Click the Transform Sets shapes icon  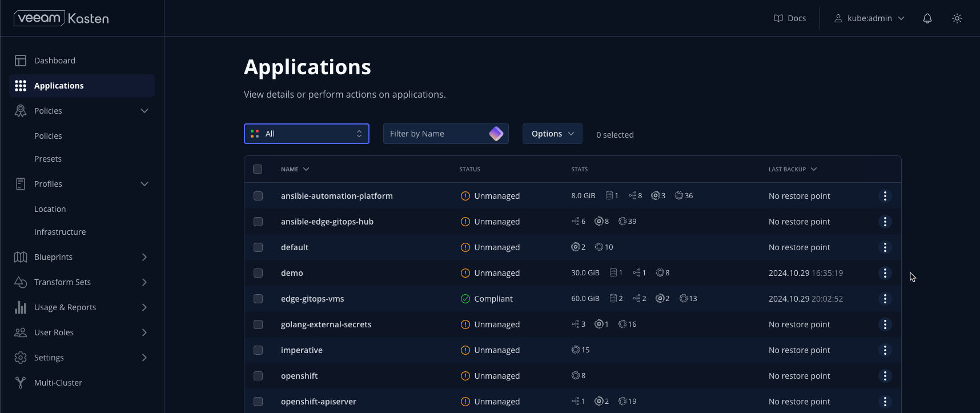(21, 282)
